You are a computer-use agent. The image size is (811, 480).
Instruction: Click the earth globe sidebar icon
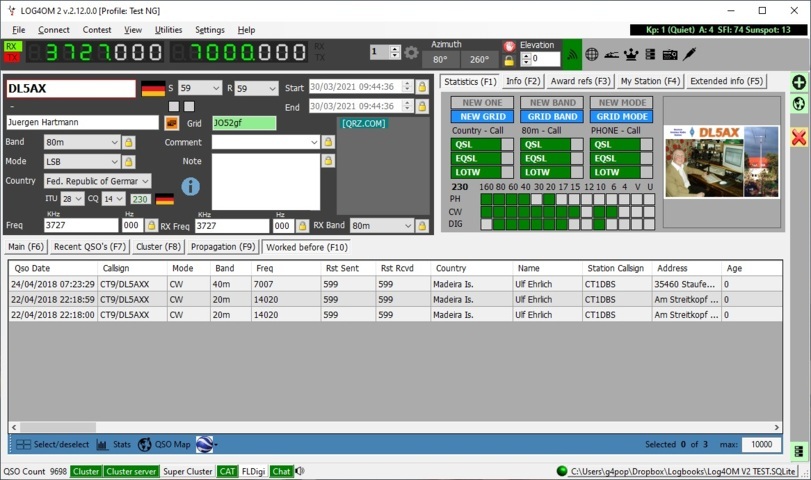pos(799,103)
